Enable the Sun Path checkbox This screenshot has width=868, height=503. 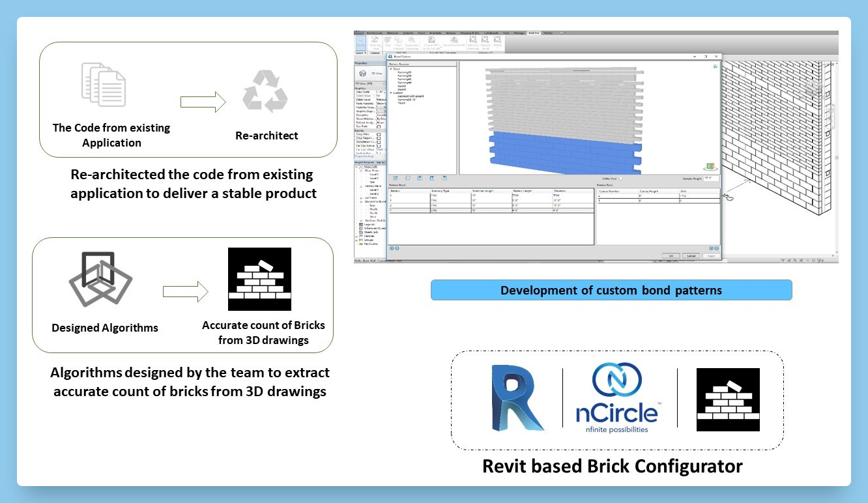tap(379, 126)
